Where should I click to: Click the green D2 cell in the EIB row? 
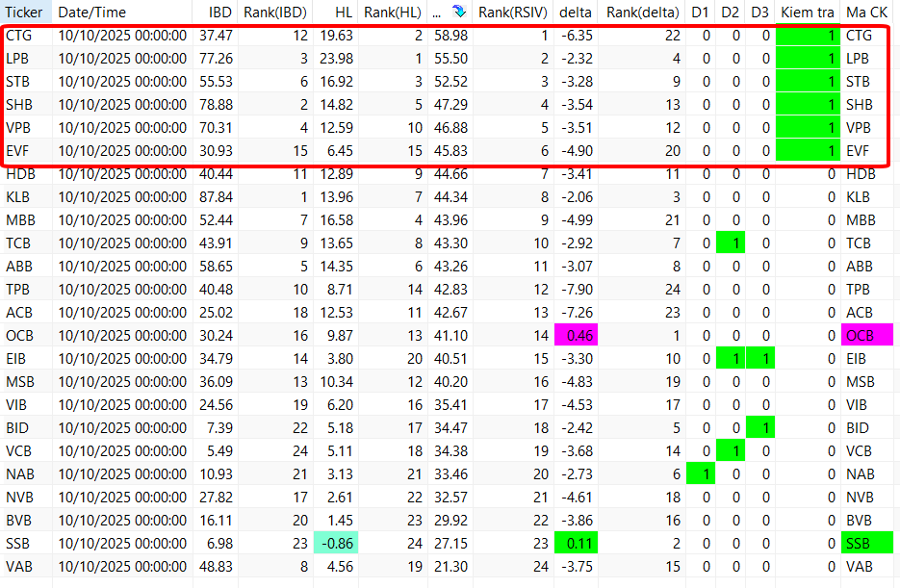point(730,358)
